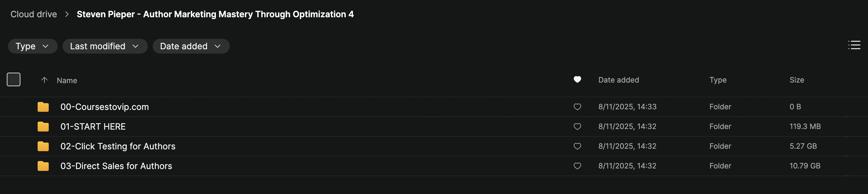Click the Date added column header

coord(618,80)
